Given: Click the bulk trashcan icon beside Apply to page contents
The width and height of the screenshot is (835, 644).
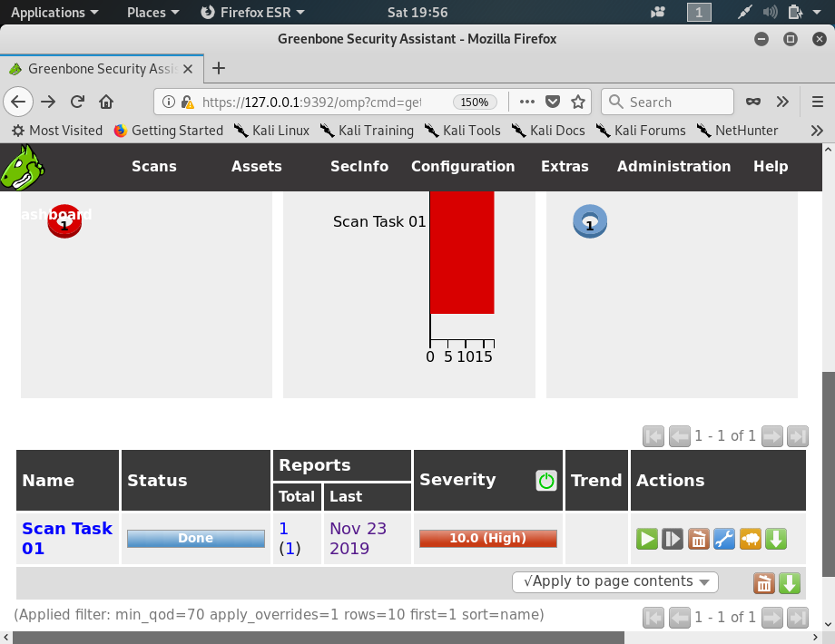Looking at the screenshot, I should click(x=763, y=583).
